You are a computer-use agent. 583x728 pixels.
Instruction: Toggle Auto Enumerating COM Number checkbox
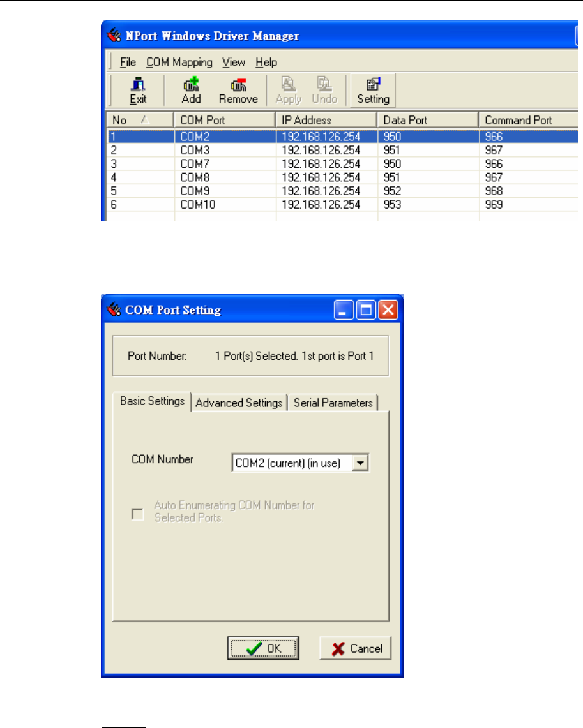coord(137,514)
